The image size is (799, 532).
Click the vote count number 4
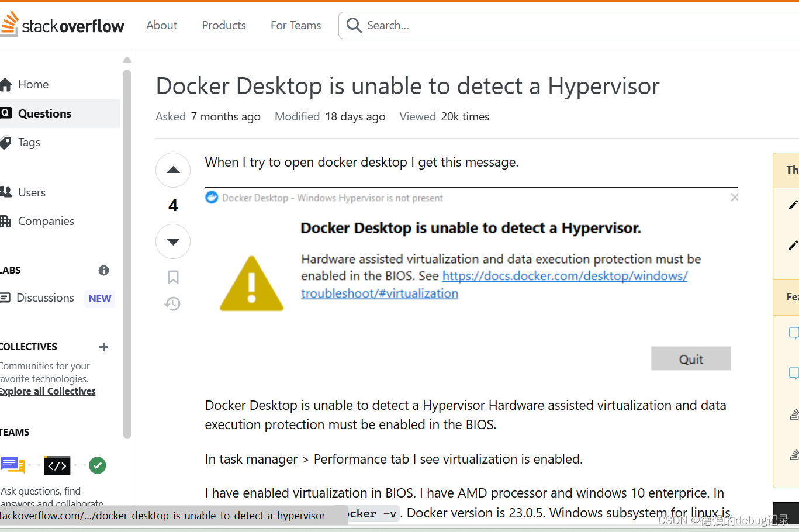tap(173, 205)
